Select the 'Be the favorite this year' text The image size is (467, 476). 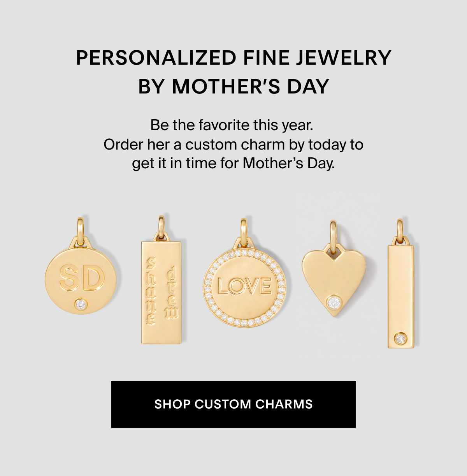point(232,125)
